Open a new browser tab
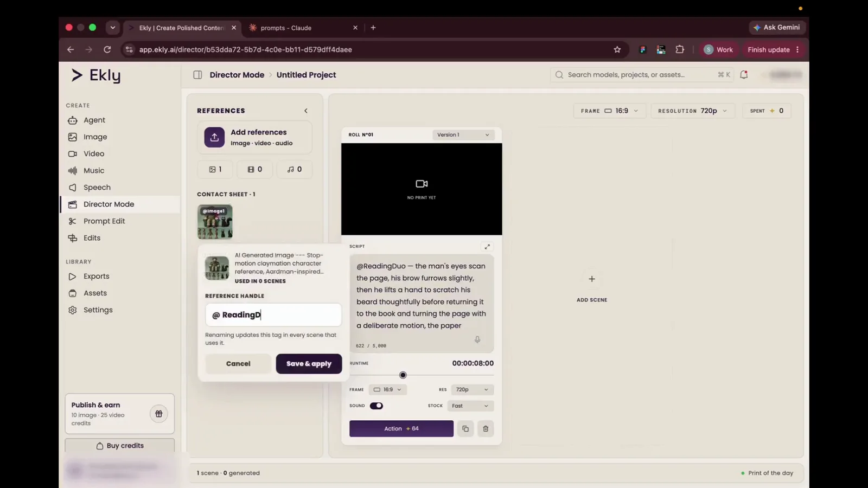The image size is (868, 488). [373, 28]
